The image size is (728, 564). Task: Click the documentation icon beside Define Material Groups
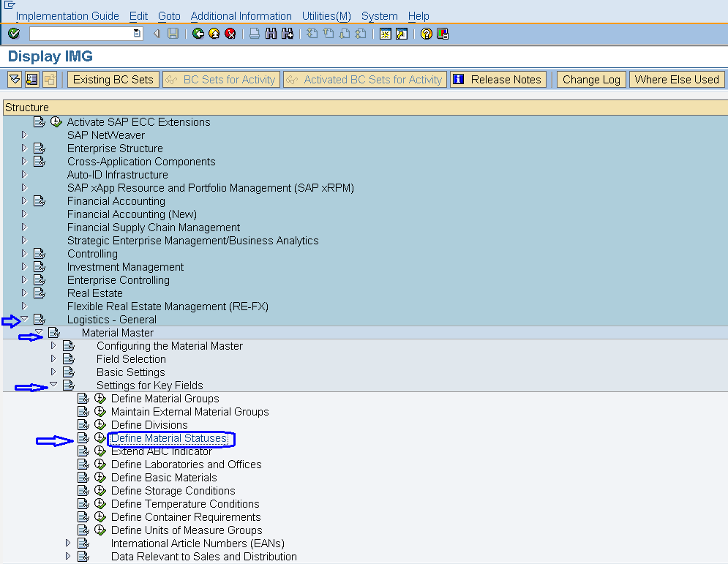click(x=83, y=398)
